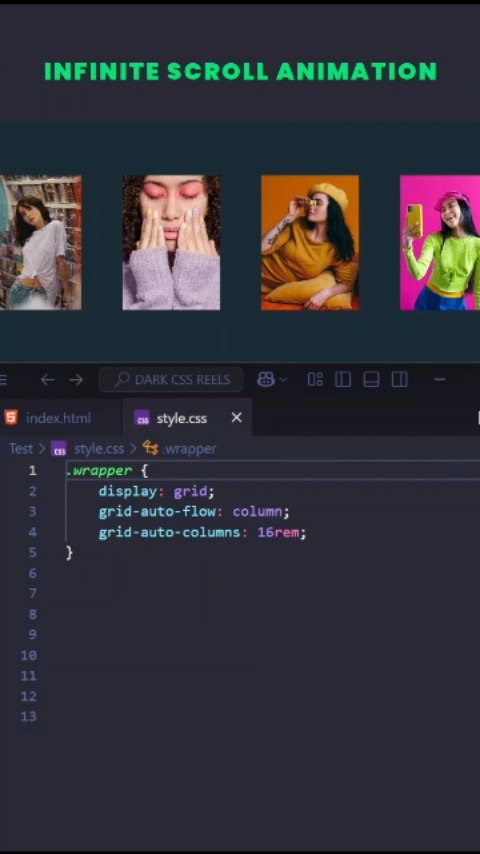Open the hamburger application menu
Viewport: 480px width, 854px height.
3,380
